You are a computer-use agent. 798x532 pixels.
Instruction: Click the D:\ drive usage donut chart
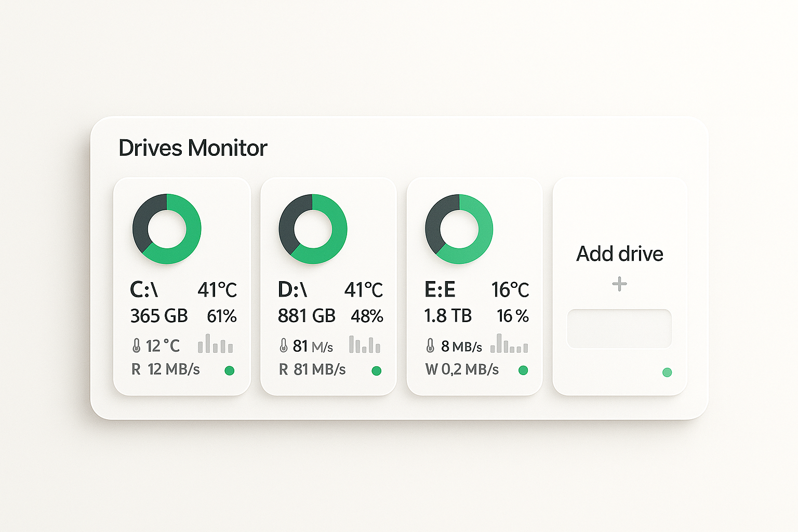pos(313,229)
